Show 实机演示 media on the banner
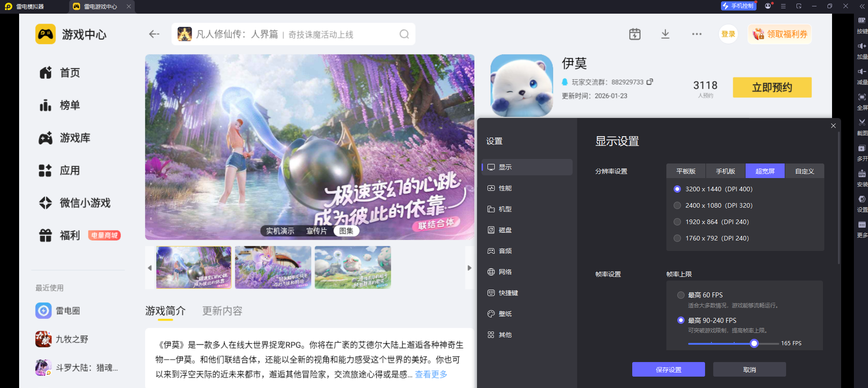868x388 pixels. point(280,231)
